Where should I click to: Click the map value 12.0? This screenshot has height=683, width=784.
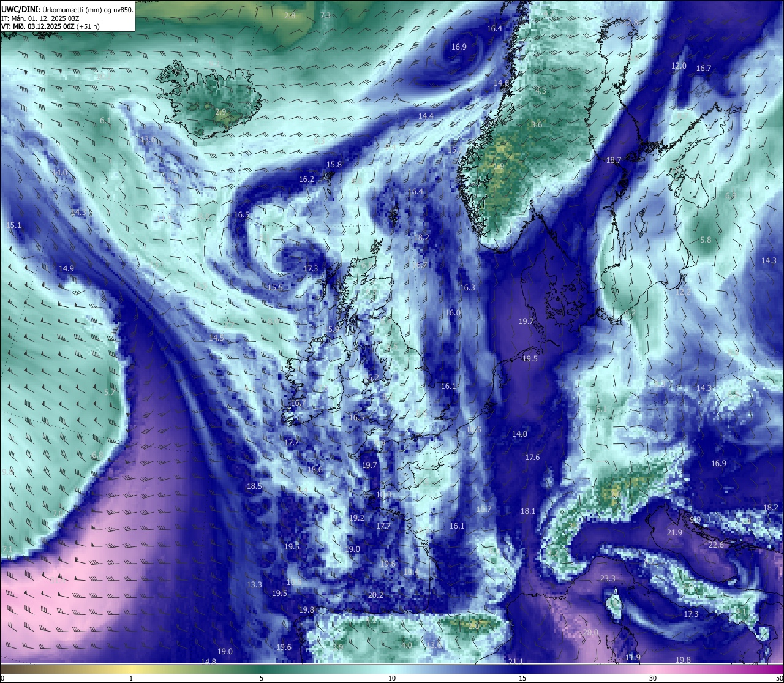click(679, 66)
